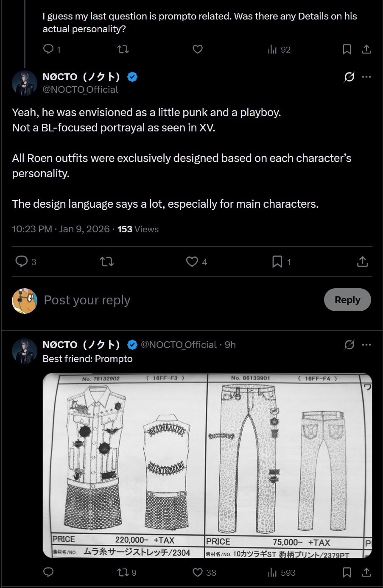
Task: Open replies on the main post
Action: (21, 262)
